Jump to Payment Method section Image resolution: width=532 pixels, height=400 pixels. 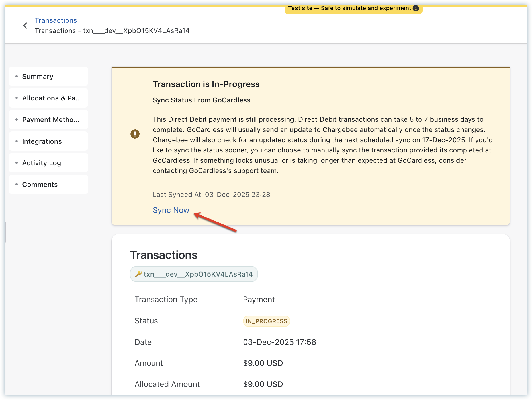pos(51,120)
